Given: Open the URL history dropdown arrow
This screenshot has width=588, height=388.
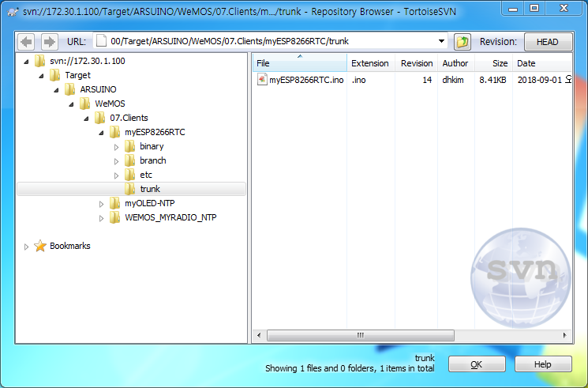Looking at the screenshot, I should click(x=441, y=41).
